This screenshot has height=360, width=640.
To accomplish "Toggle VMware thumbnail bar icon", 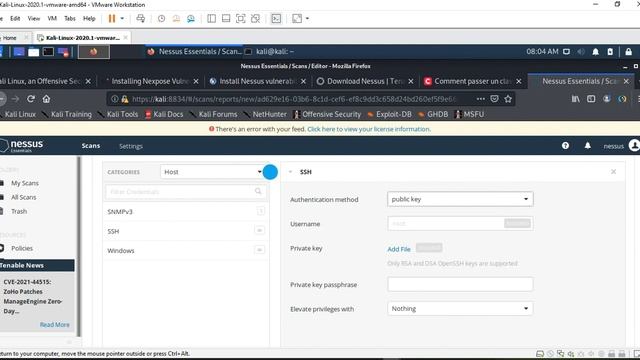I will point(226,18).
